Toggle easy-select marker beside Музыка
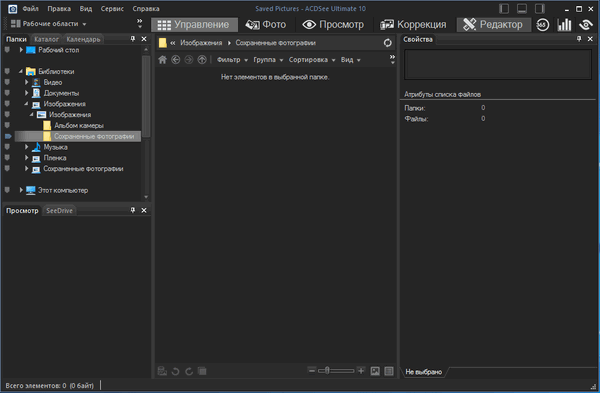The height and width of the screenshot is (393, 600). click(x=7, y=147)
